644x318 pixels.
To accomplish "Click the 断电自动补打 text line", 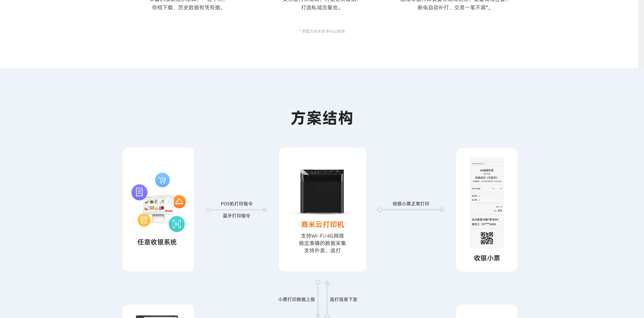I will tap(455, 7).
